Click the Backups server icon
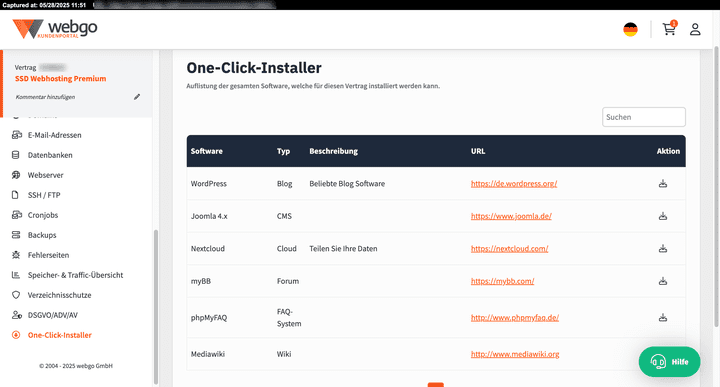720x387 pixels. 16,235
